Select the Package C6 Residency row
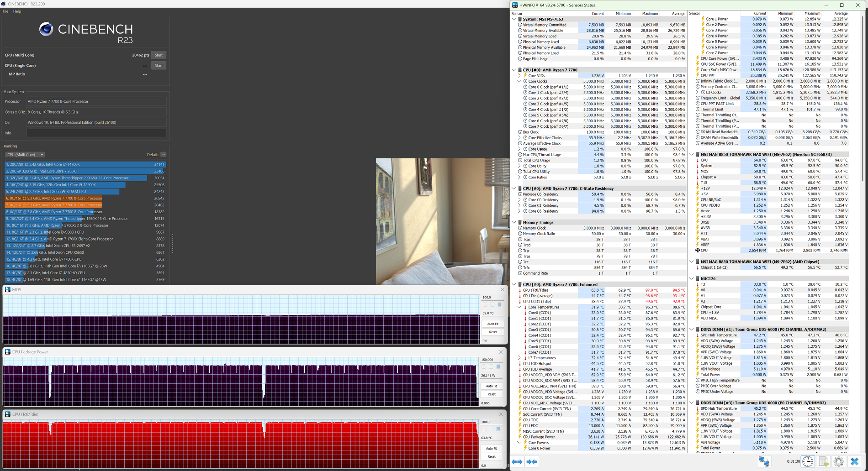This screenshot has width=868, height=471. (x=602, y=194)
